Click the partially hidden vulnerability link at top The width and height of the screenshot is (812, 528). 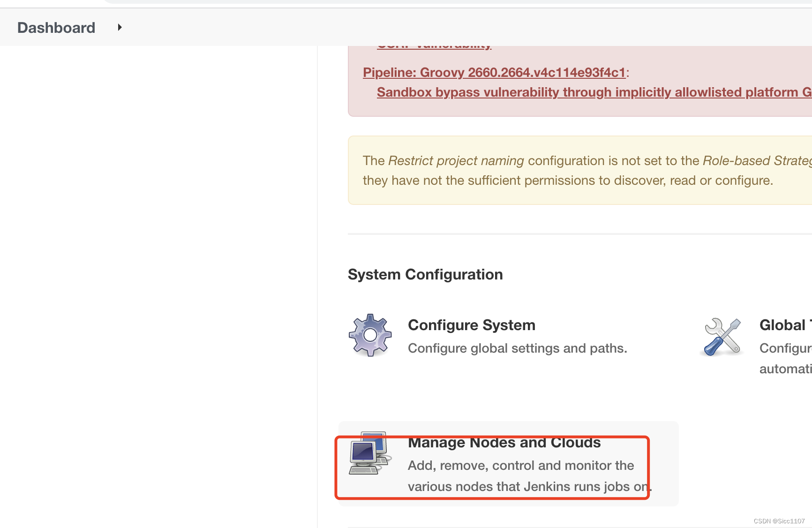point(434,47)
